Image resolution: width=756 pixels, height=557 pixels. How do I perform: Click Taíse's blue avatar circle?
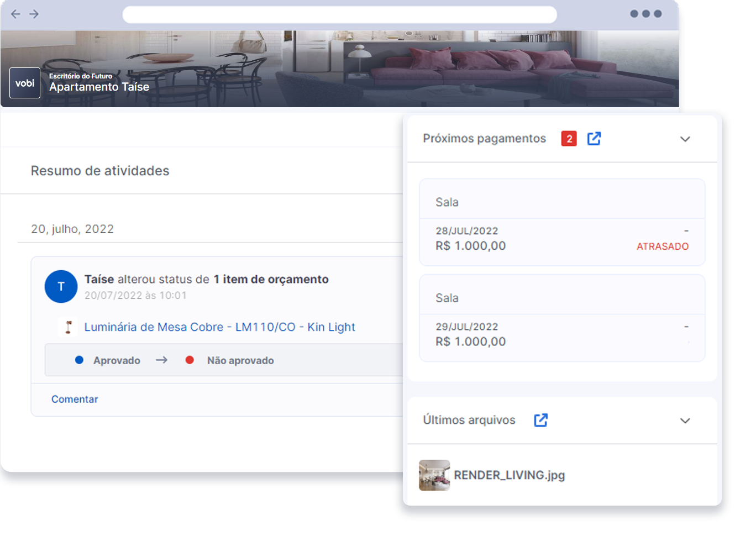pyautogui.click(x=61, y=286)
